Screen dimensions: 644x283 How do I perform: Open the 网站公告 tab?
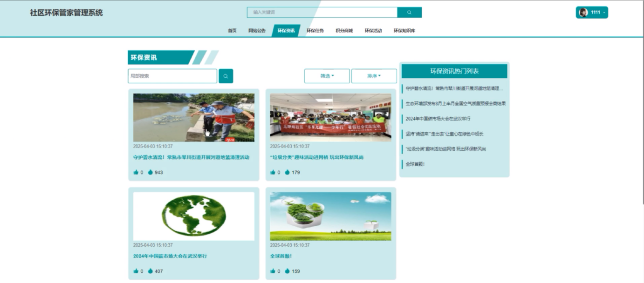pos(257,31)
